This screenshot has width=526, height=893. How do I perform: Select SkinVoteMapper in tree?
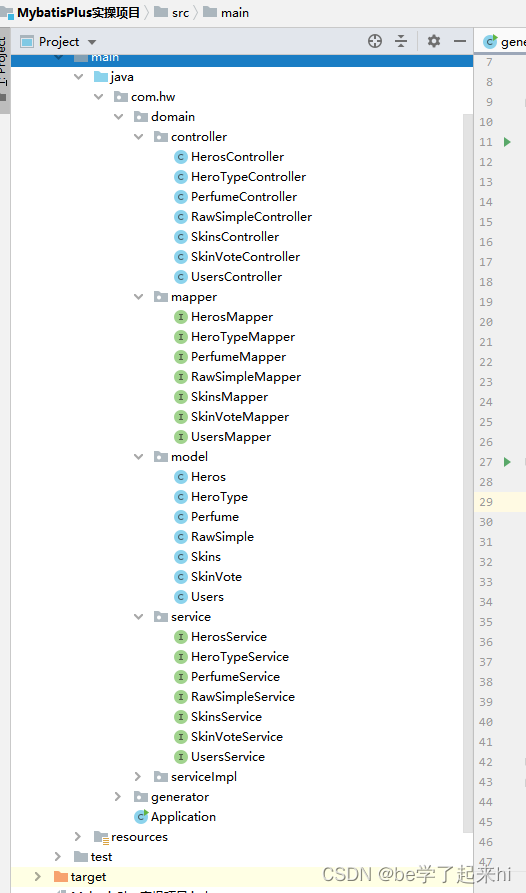point(240,417)
